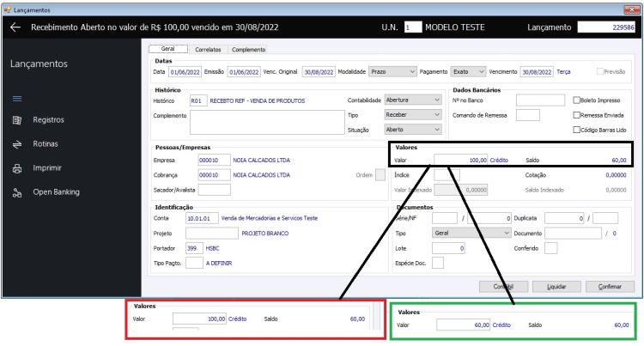This screenshot has width=644, height=346.
Task: Open the Registros icon in sidebar
Action: (17, 120)
